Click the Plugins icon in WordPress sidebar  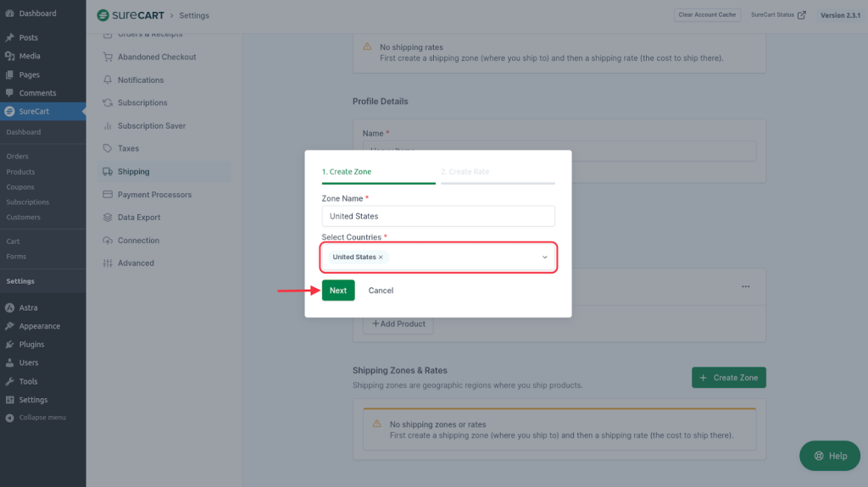9,345
